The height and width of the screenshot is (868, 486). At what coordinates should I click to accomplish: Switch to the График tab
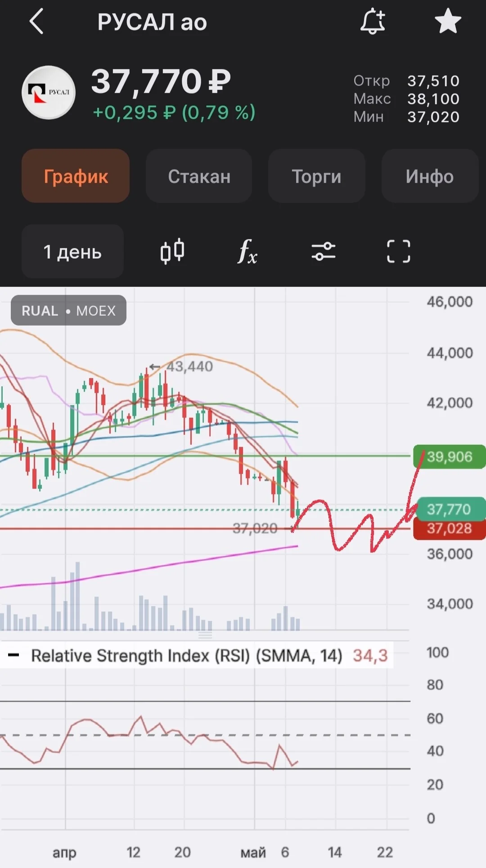[x=76, y=176]
